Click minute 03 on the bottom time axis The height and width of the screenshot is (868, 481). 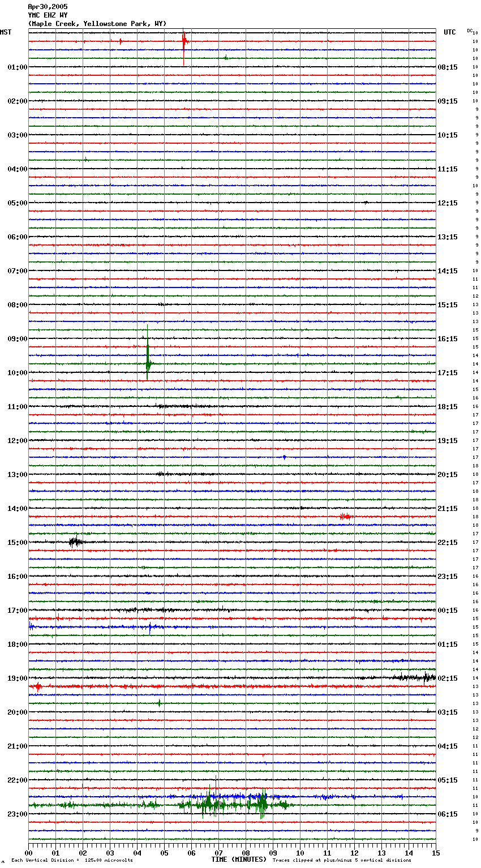coord(110,853)
